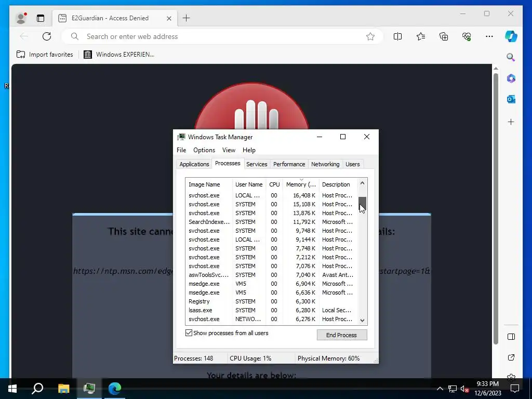Select the lsass.exe process row
Image resolution: width=532 pixels, height=399 pixels.
click(271, 310)
